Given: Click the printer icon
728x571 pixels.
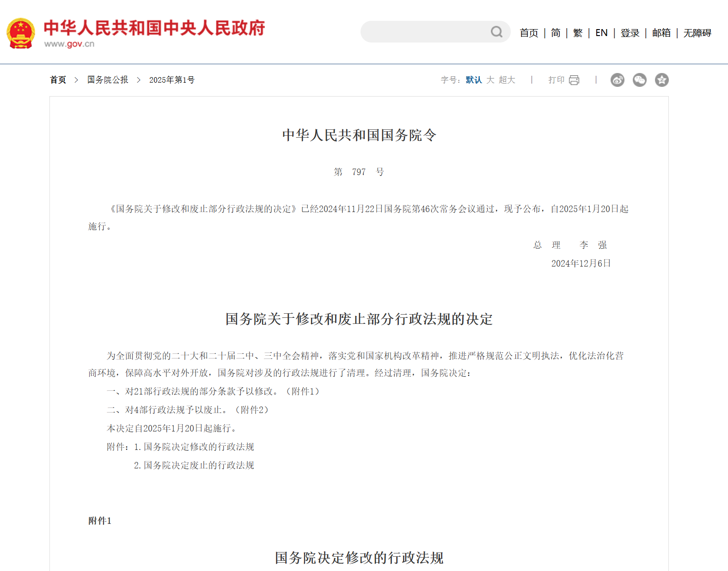Looking at the screenshot, I should click(x=574, y=80).
